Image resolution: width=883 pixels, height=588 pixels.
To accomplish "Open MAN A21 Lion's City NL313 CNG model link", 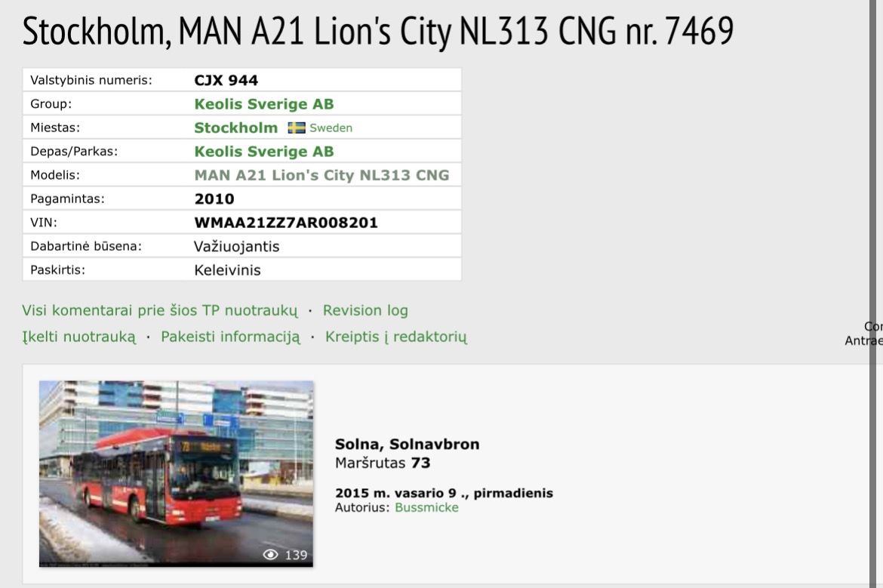I will 322,175.
